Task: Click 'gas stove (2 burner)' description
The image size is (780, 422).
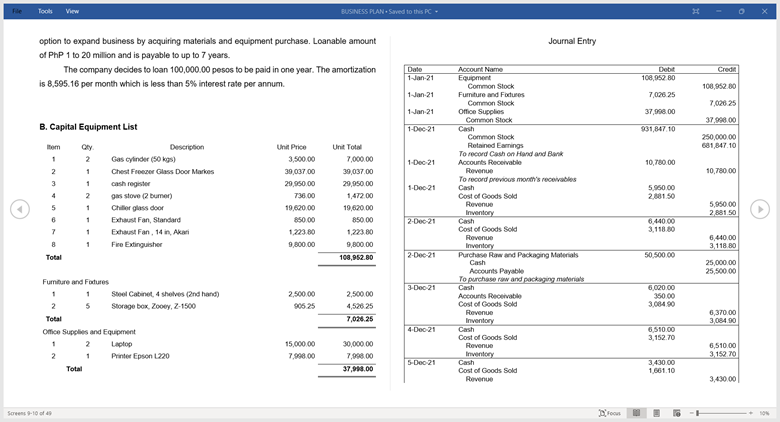Action: coord(142,196)
